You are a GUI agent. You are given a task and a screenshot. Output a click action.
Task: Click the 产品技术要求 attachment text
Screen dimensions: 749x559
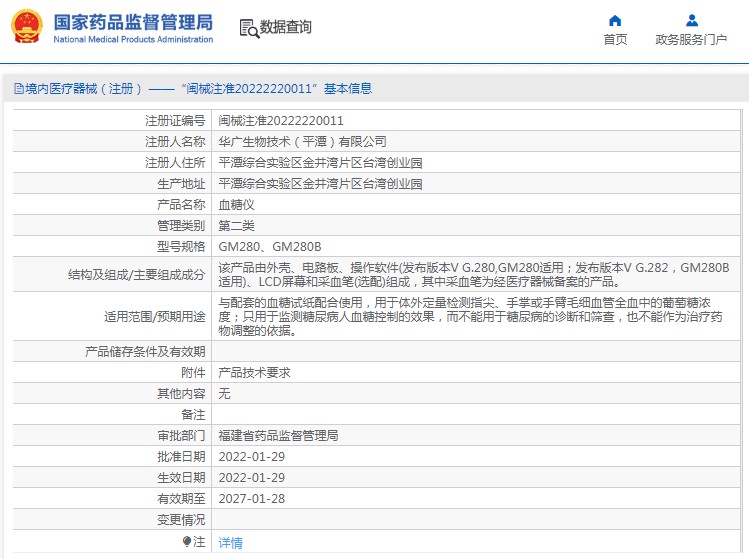(254, 373)
